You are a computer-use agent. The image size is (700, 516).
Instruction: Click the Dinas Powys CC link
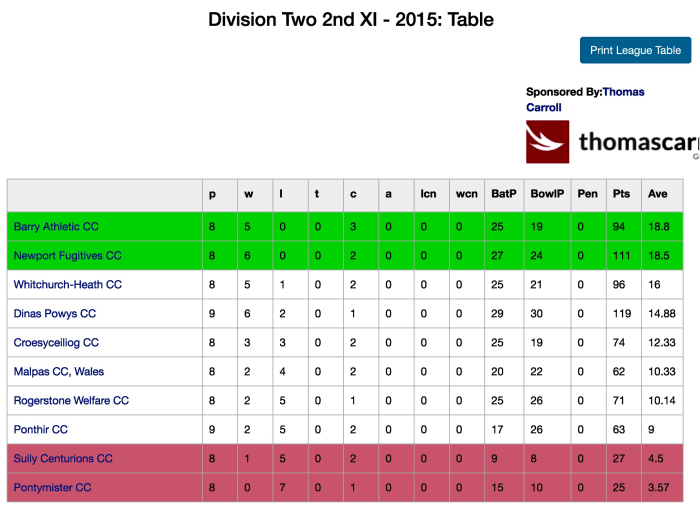point(55,314)
